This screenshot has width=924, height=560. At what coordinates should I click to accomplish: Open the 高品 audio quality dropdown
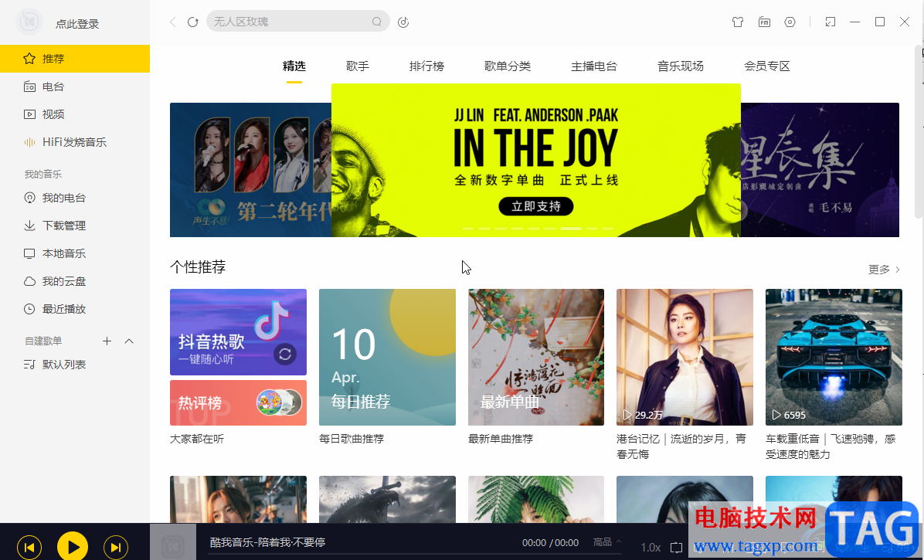[x=607, y=541]
